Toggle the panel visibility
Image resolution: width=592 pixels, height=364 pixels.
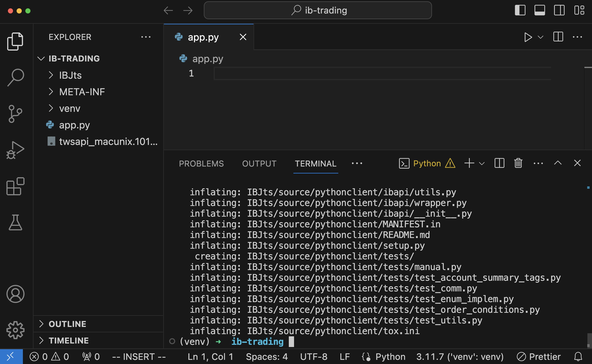(x=539, y=10)
